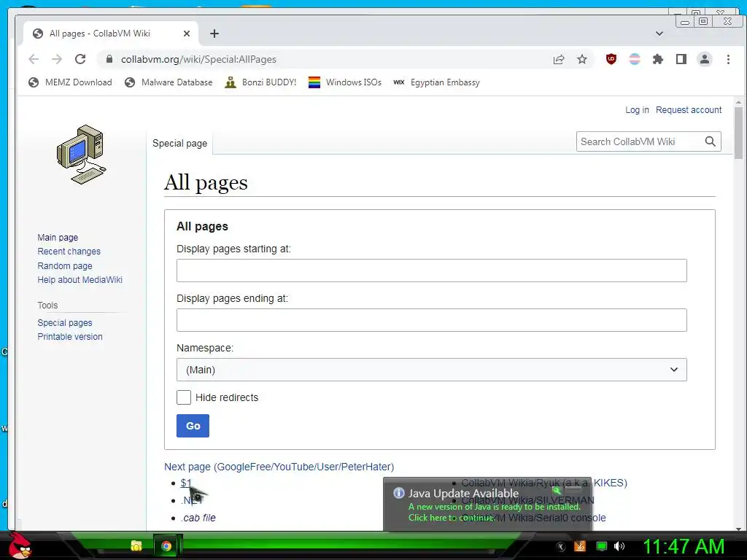Expand the tab search chevron
This screenshot has width=747, height=560.
click(659, 34)
